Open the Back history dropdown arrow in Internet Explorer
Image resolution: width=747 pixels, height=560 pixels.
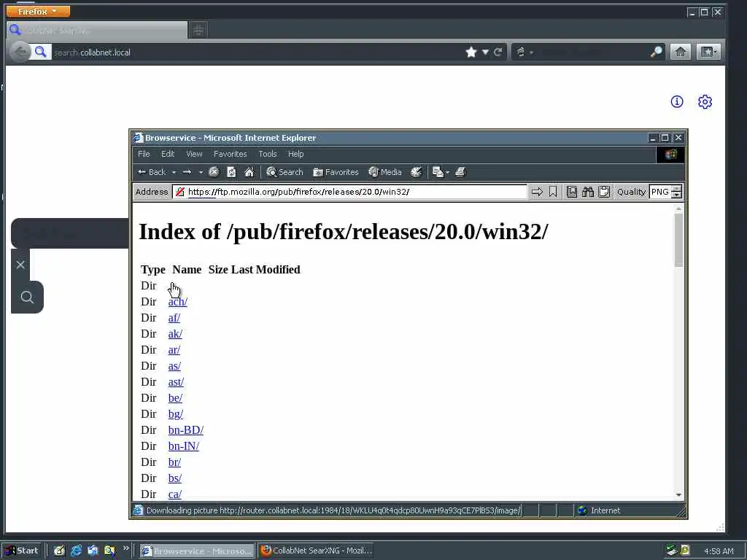[x=174, y=172]
